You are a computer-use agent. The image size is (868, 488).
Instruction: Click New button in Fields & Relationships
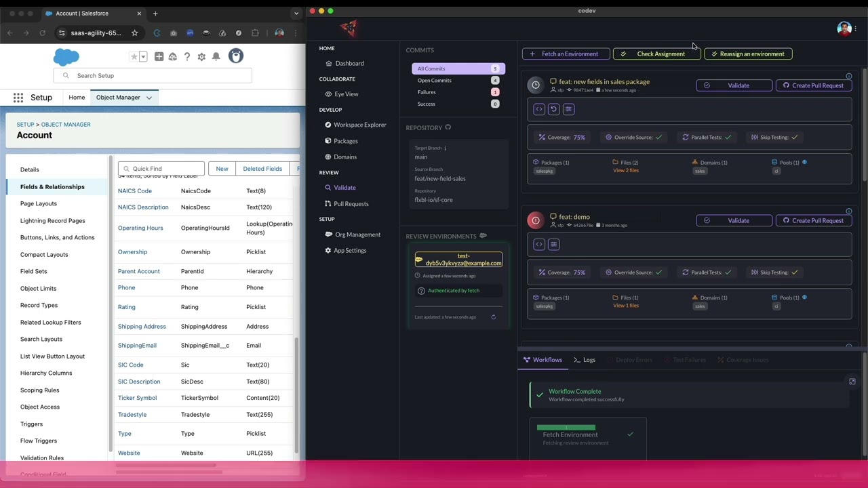coord(222,169)
